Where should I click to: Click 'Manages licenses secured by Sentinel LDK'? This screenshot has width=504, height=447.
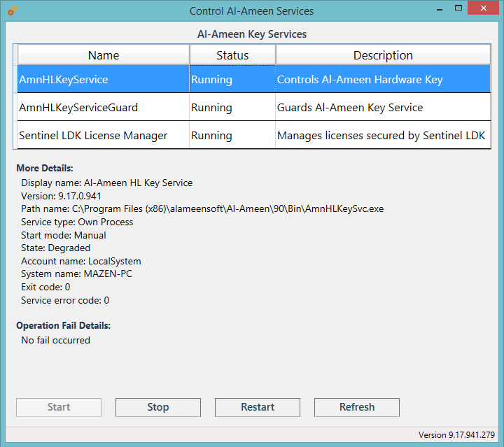point(381,136)
